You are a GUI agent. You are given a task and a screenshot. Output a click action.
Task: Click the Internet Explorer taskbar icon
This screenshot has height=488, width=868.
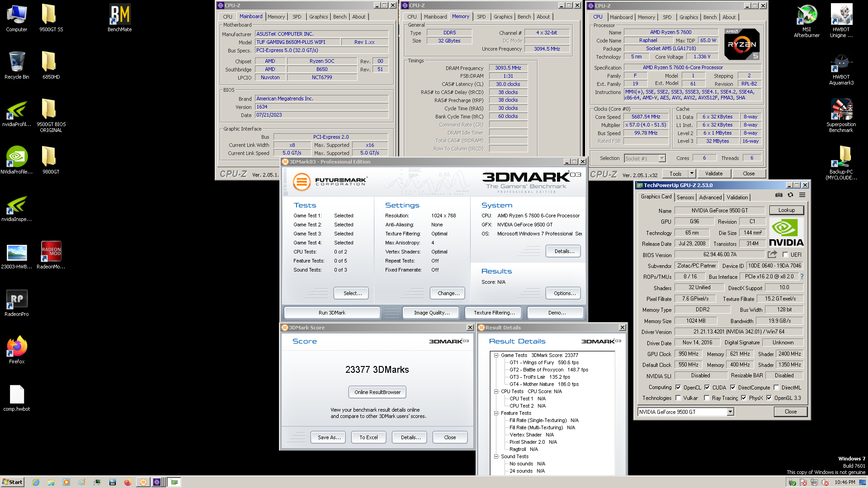click(x=36, y=482)
